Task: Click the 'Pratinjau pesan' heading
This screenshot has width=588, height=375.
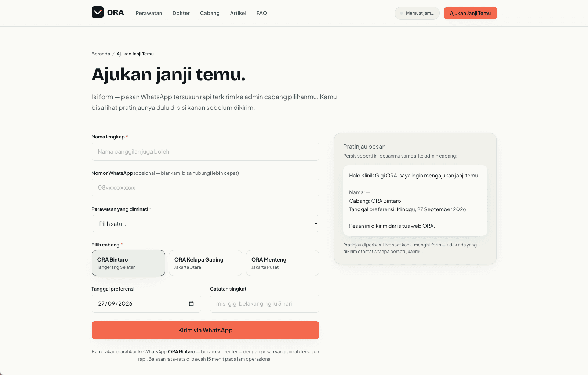Action: pyautogui.click(x=364, y=147)
